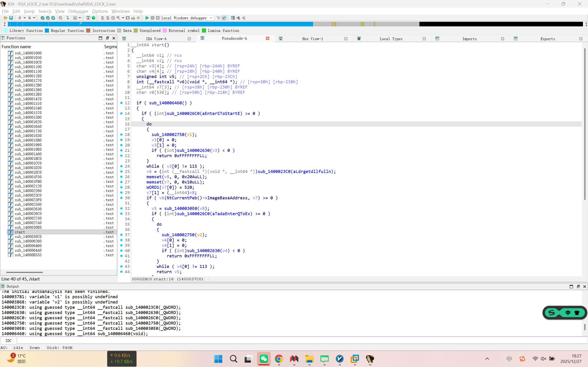Open WeChat from the taskbar
The height and width of the screenshot is (367, 588).
pyautogui.click(x=264, y=359)
